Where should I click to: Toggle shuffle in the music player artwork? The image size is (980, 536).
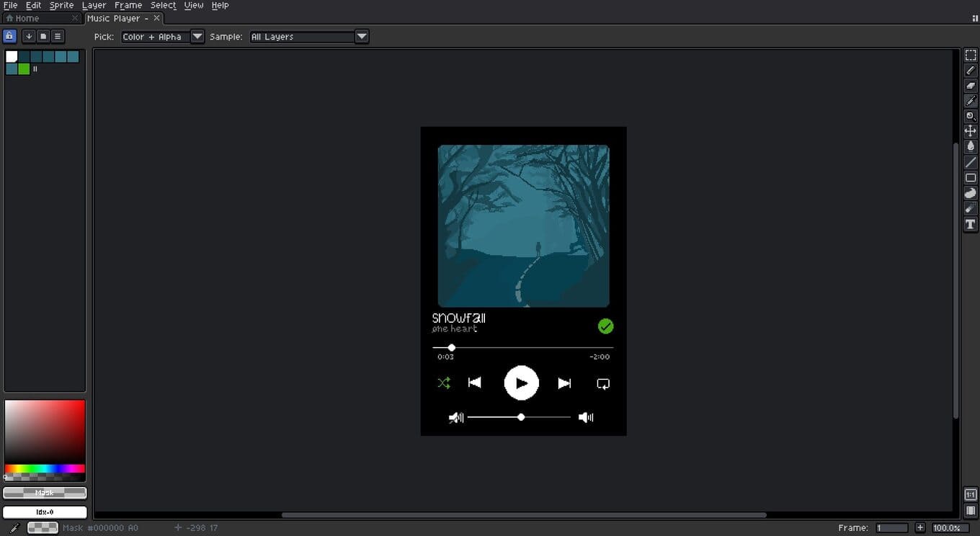click(444, 383)
